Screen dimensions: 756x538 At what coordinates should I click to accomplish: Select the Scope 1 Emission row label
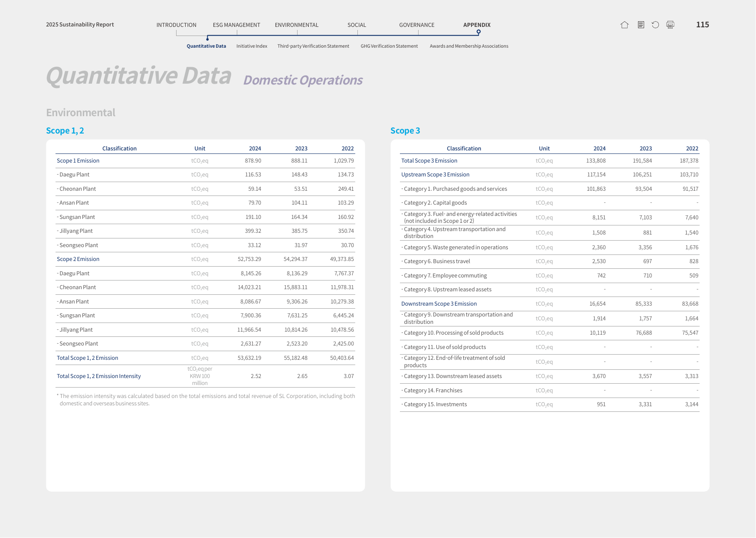tap(78, 161)
